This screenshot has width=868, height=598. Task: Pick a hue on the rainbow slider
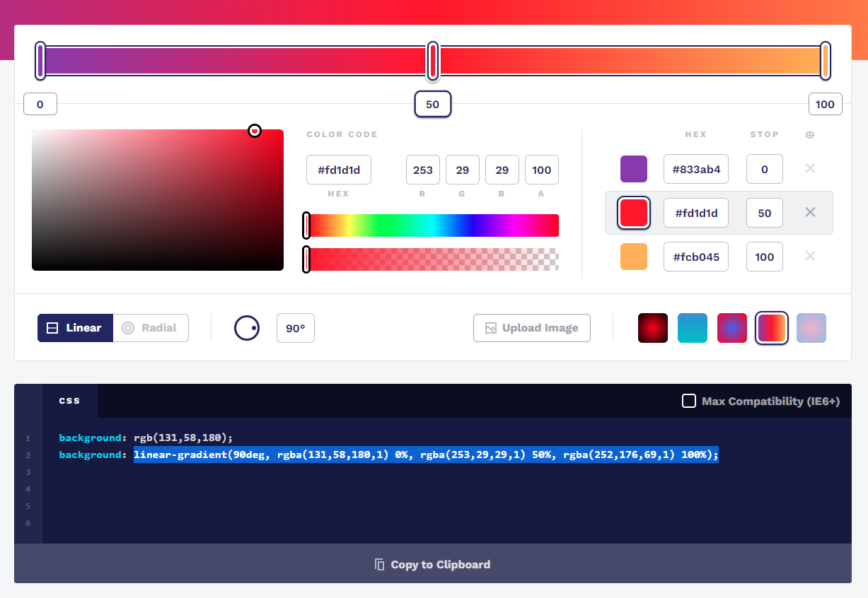[x=430, y=225]
